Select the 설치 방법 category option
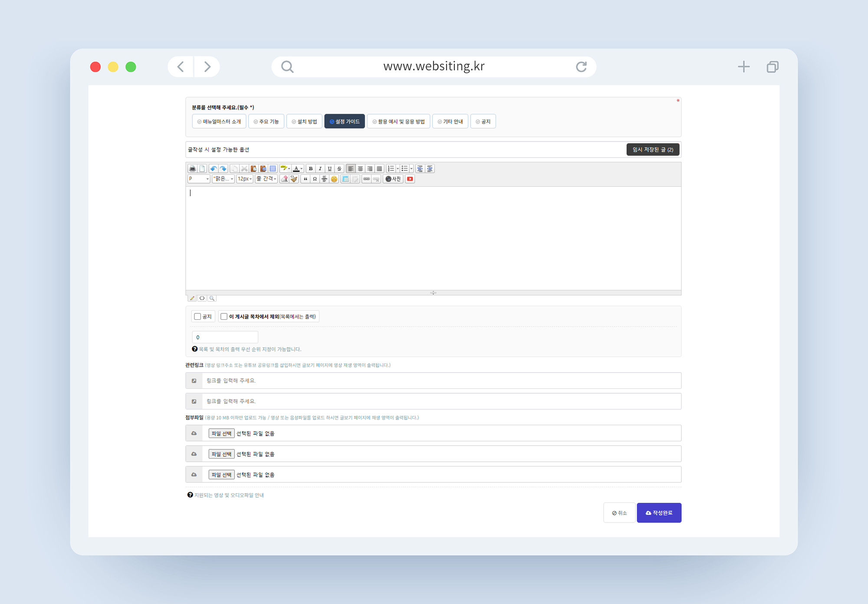Viewport: 868px width, 604px height. pyautogui.click(x=304, y=121)
